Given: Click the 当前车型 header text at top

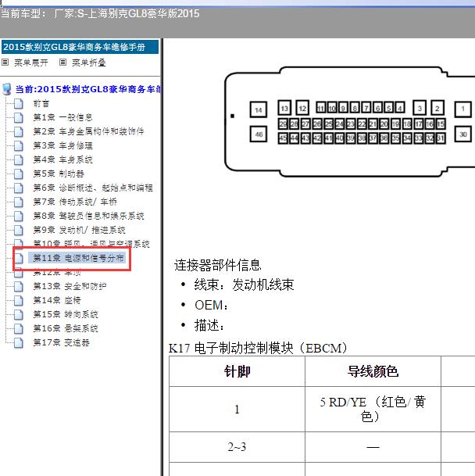Looking at the screenshot, I should click(100, 13).
